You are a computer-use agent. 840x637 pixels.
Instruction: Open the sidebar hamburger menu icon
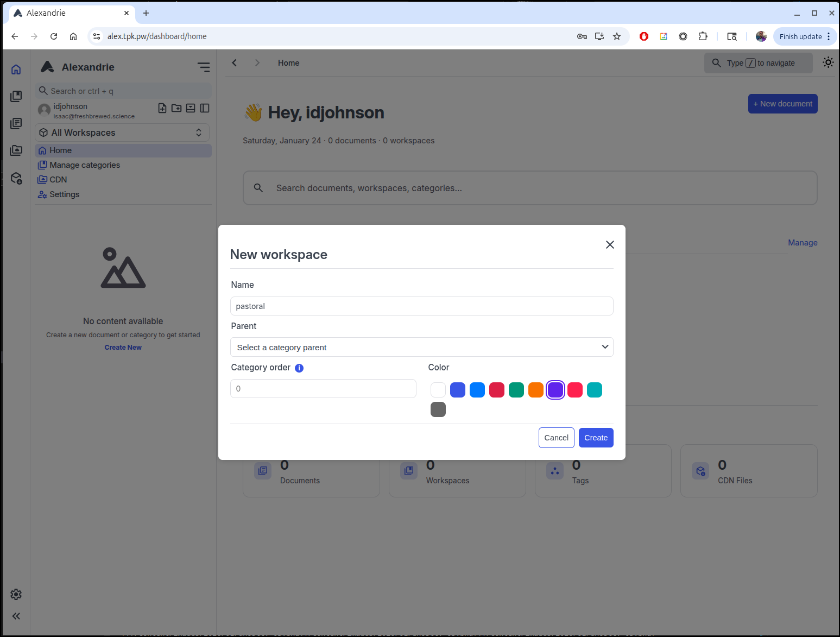204,67
